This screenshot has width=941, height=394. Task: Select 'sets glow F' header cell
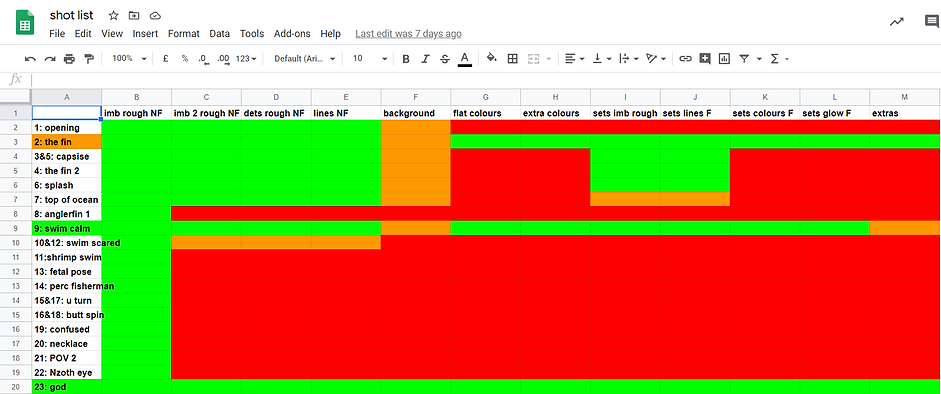point(834,113)
